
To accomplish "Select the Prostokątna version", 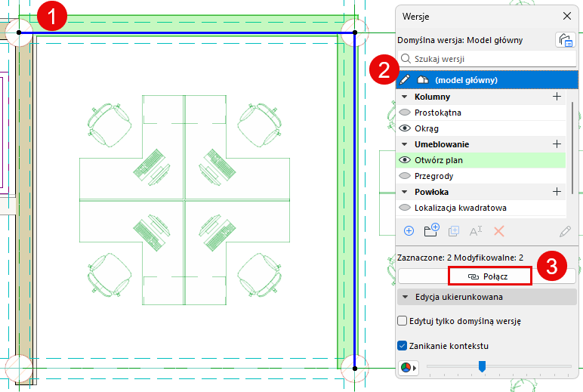I will click(437, 113).
